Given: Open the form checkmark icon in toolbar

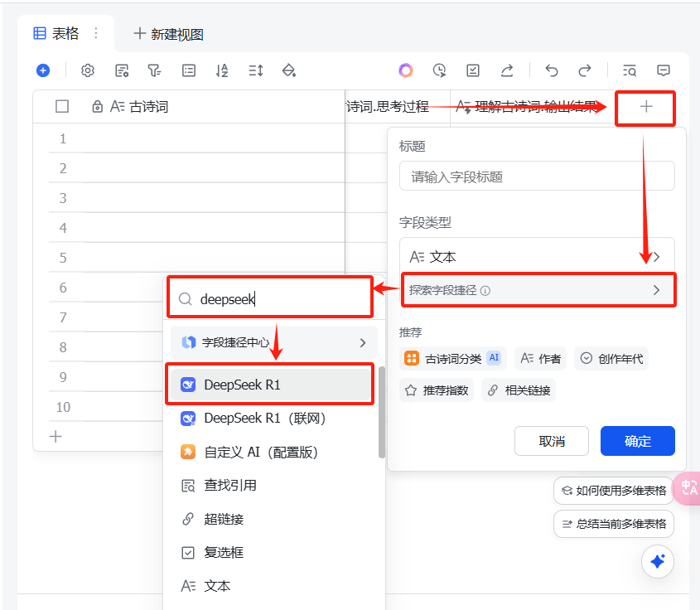Looking at the screenshot, I should [x=473, y=70].
